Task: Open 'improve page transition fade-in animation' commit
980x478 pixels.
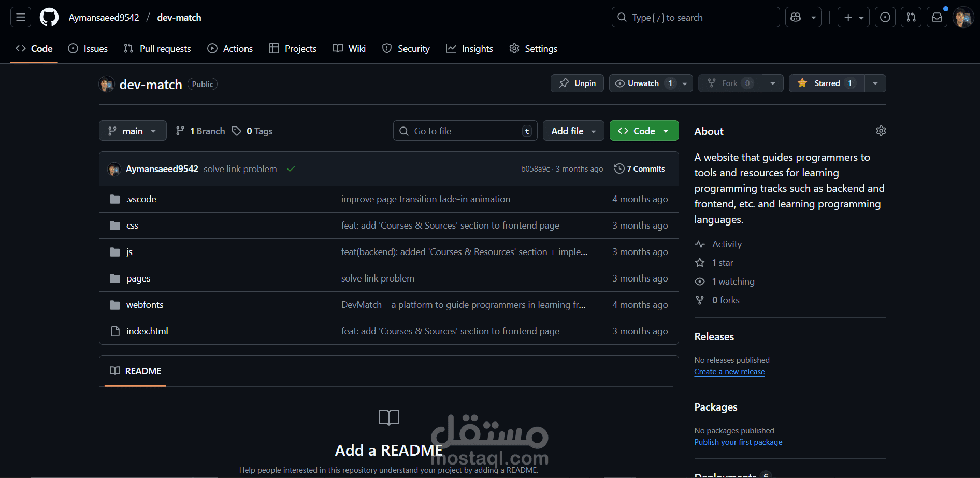Action: click(426, 199)
